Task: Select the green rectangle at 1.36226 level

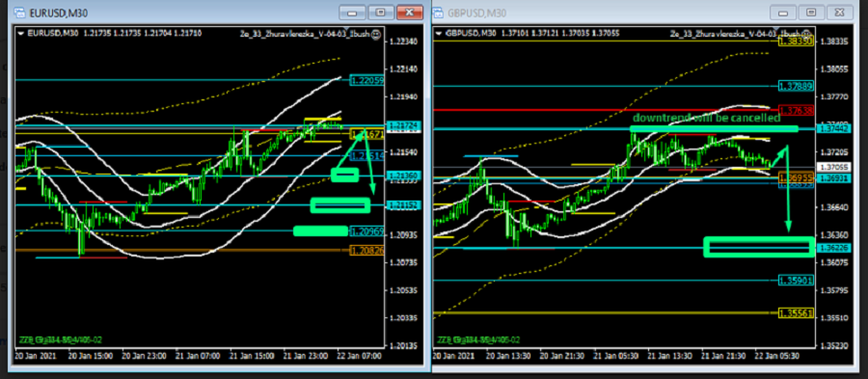Action: pos(759,247)
